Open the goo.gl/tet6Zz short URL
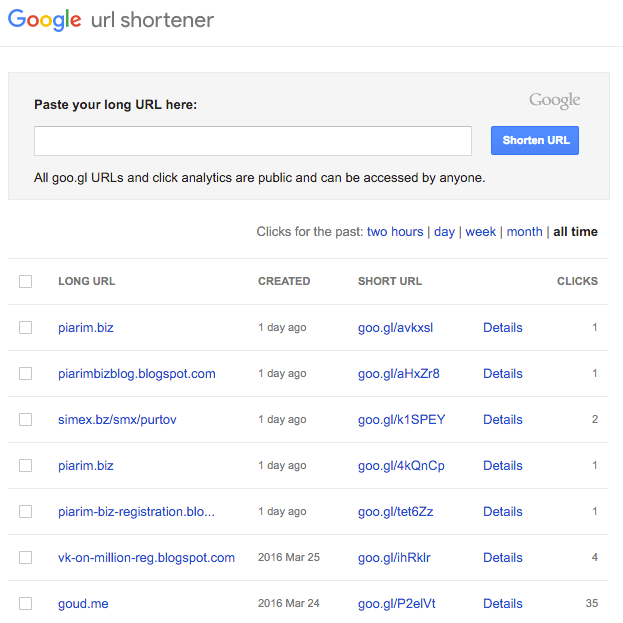The image size is (623, 623). point(395,512)
